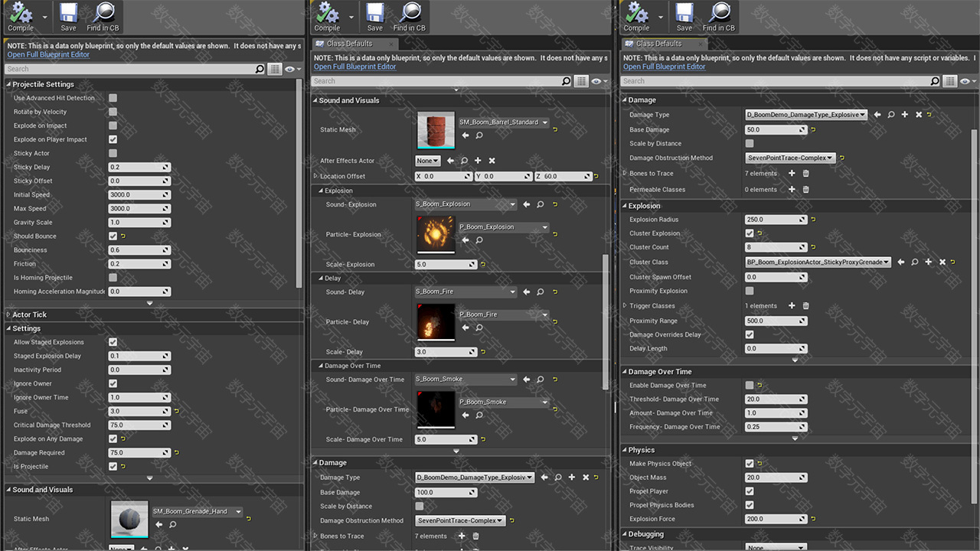
Task: Select Class Defaults tab in right panel
Action: (x=658, y=44)
